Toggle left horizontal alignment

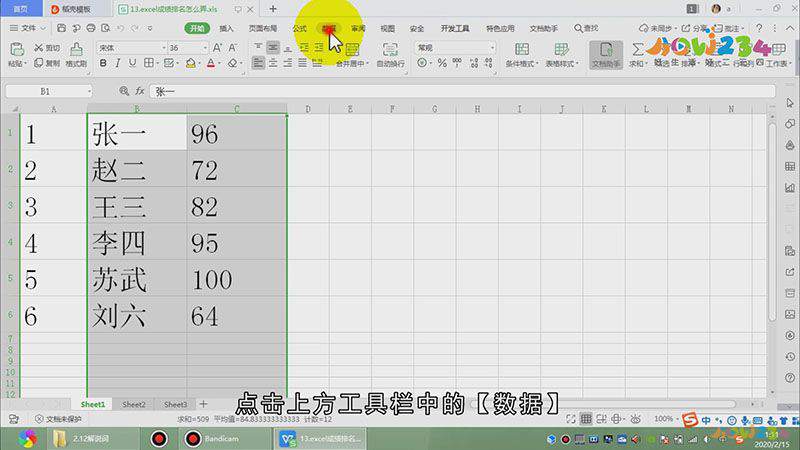pyautogui.click(x=258, y=63)
